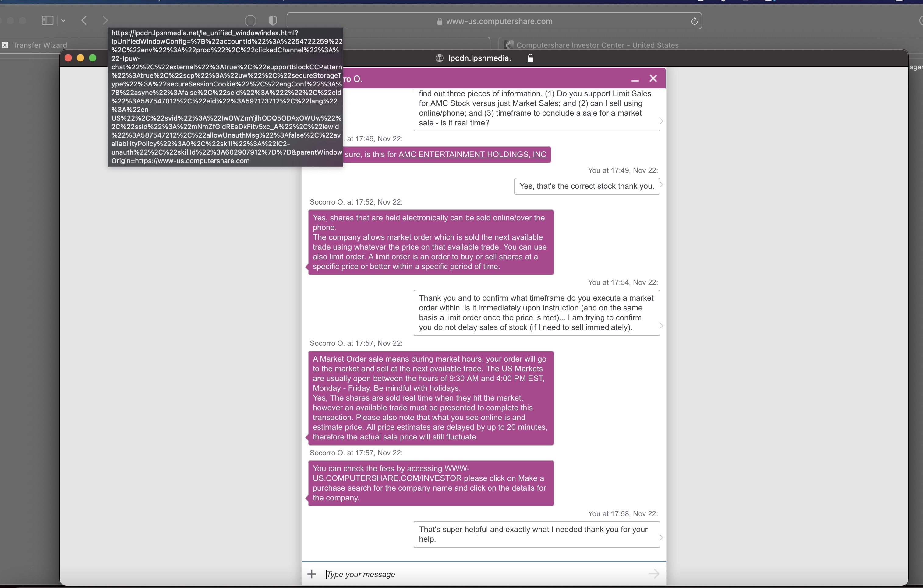Click the www-us.computershare.com address bar
Viewport: 923px width, 588px height.
pos(498,21)
